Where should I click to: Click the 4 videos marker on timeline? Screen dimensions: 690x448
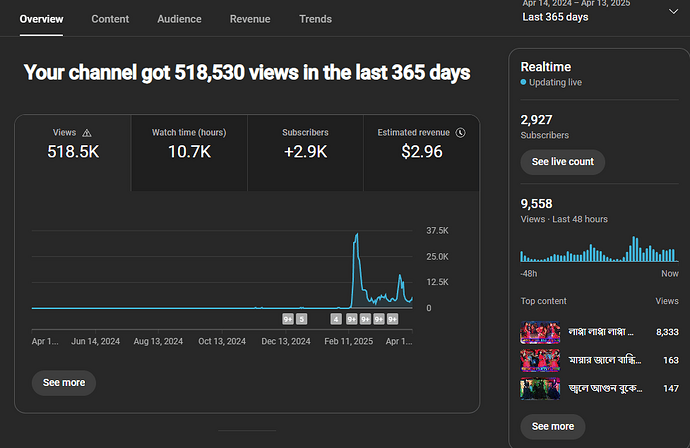336,319
